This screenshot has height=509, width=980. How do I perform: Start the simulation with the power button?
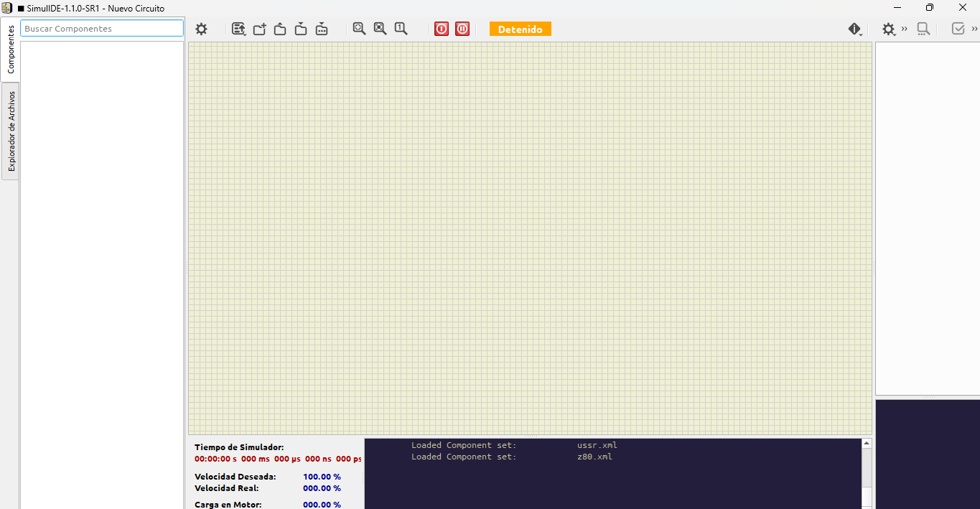(x=442, y=29)
